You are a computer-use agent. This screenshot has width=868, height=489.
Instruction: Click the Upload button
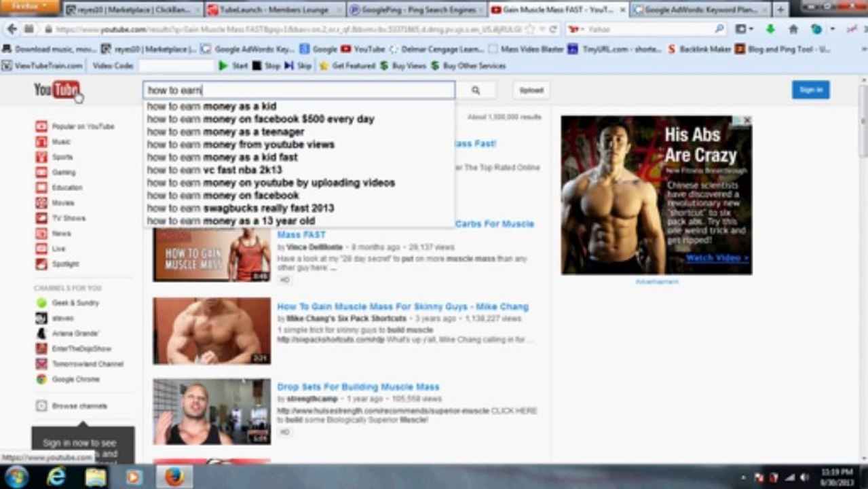[x=531, y=90]
